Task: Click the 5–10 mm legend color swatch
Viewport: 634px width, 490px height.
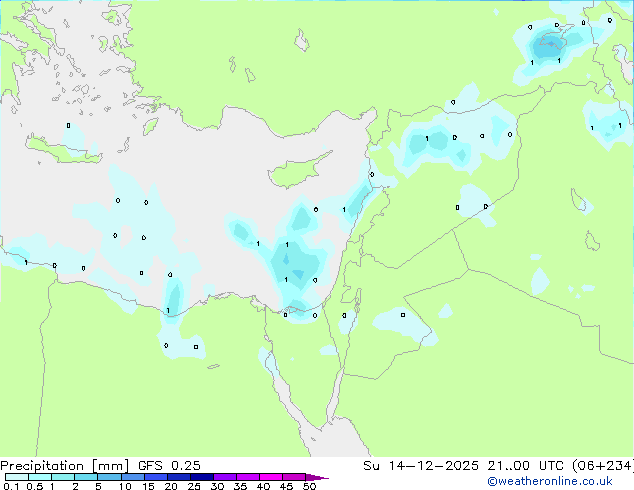Action: (109, 477)
